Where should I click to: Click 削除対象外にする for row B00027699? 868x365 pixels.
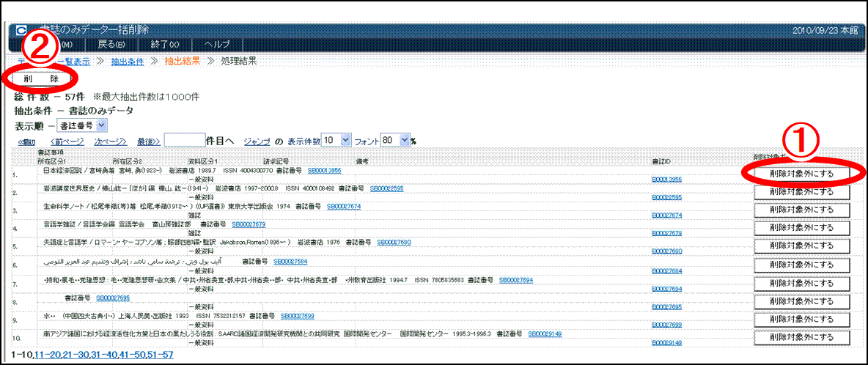pyautogui.click(x=801, y=319)
